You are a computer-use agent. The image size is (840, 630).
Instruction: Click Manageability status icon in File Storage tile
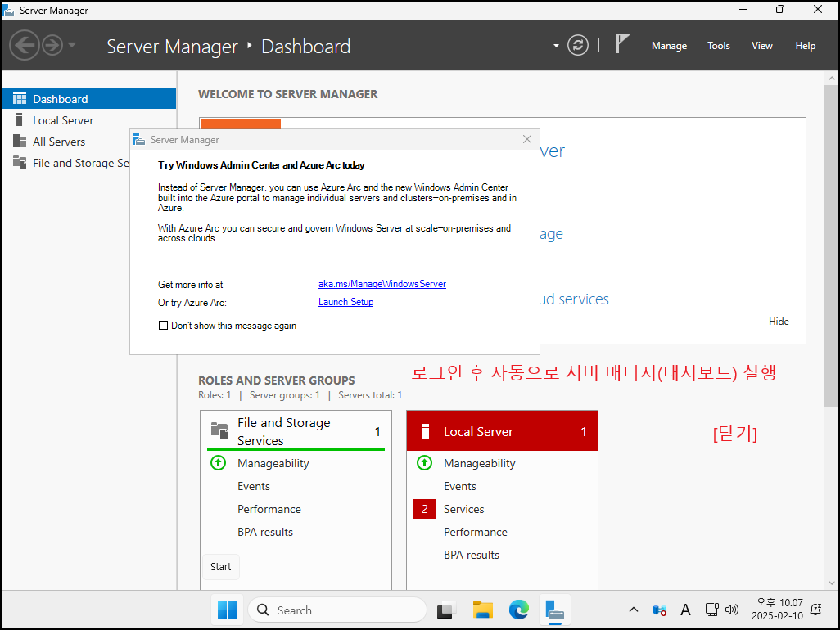pyautogui.click(x=218, y=462)
